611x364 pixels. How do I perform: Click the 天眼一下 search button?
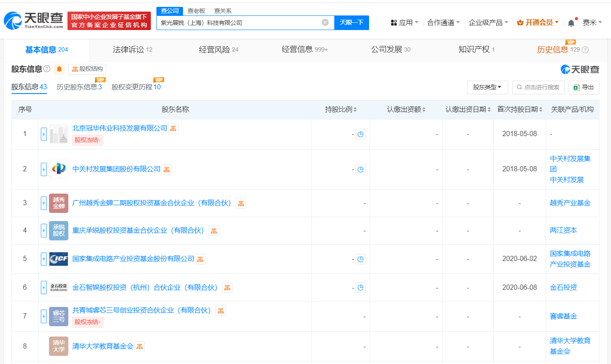click(x=351, y=22)
